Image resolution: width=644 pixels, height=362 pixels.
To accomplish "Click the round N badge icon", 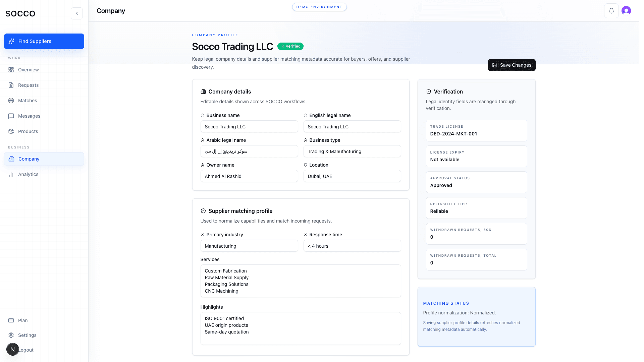I will [13, 349].
